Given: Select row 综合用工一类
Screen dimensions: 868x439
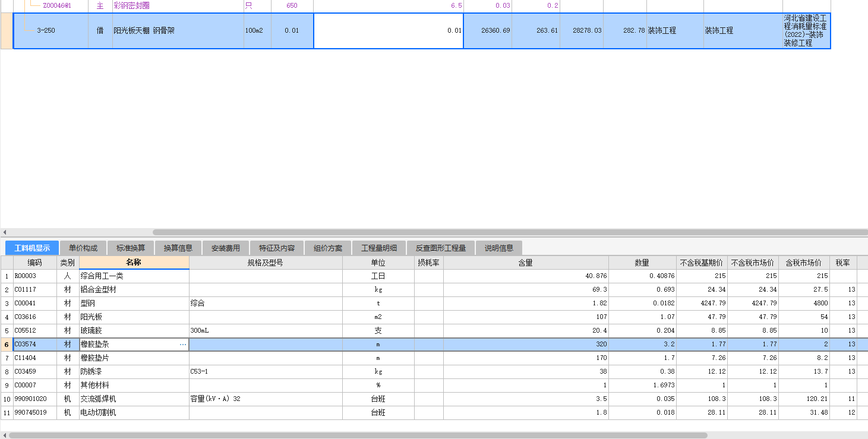Looking at the screenshot, I should 434,276.
